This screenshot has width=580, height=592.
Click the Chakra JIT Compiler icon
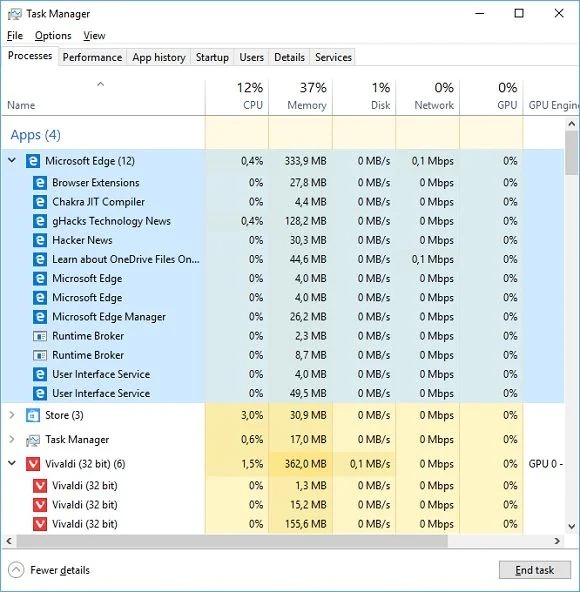pos(40,202)
